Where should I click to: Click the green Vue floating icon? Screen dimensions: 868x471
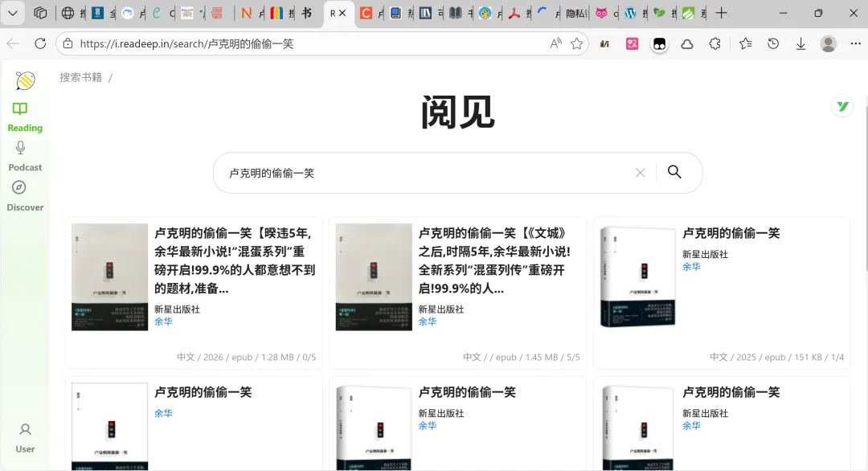(842, 106)
